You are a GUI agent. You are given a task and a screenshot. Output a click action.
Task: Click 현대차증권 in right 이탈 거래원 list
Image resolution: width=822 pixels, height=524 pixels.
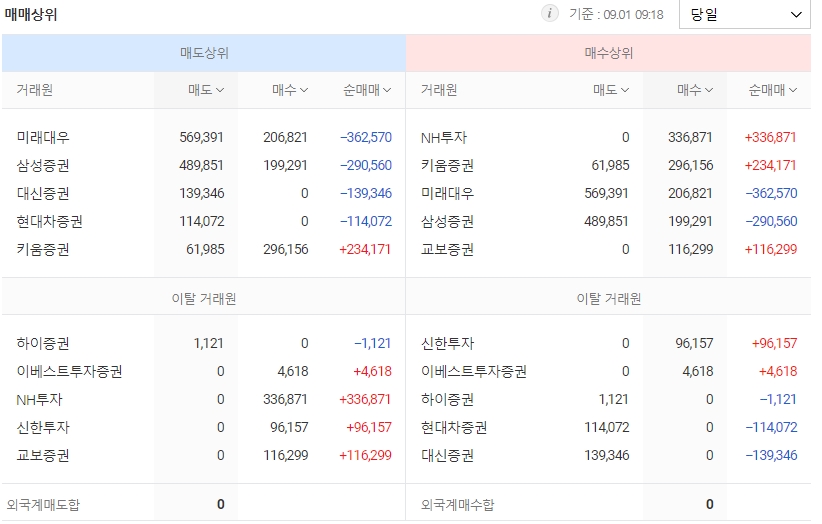pos(454,427)
